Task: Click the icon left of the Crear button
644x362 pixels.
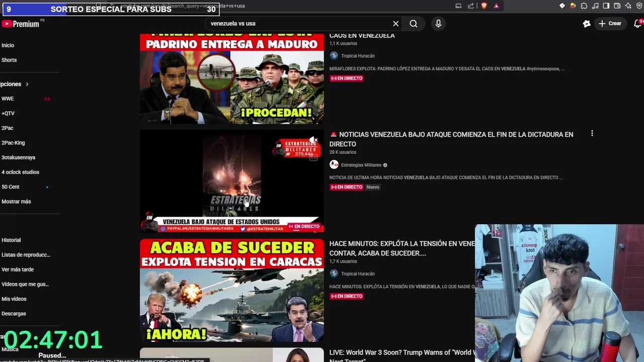Action: (x=586, y=24)
